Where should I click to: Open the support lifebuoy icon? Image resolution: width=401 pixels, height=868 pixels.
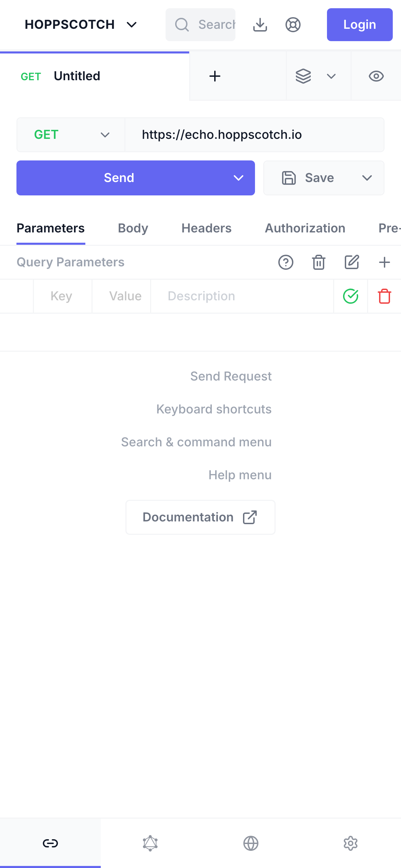pos(293,25)
